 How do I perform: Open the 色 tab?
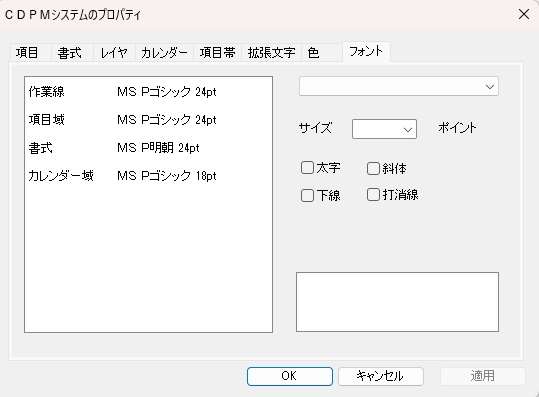point(314,53)
